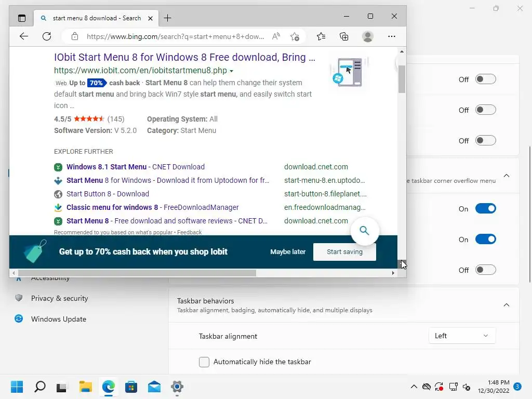This screenshot has width=532, height=399.
Task: Open Taskbar alignment dropdown set to Left
Action: (x=462, y=336)
